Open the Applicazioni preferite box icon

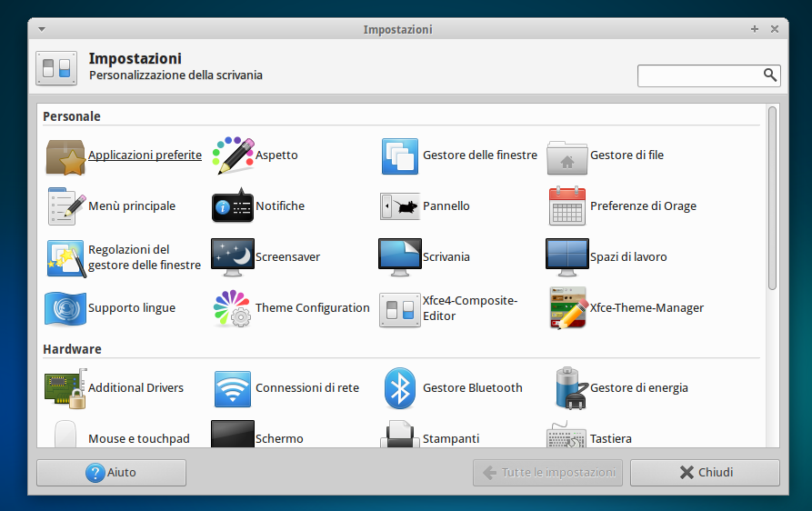click(x=65, y=157)
